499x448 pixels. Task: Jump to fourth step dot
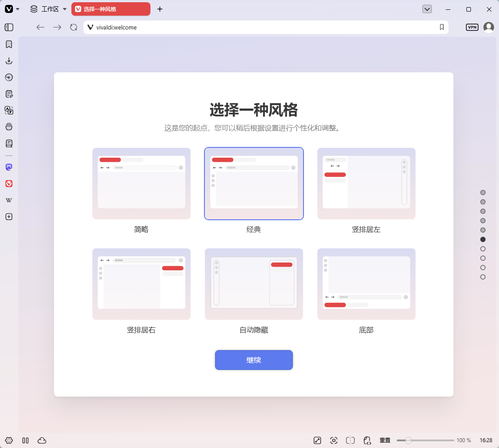point(483,221)
